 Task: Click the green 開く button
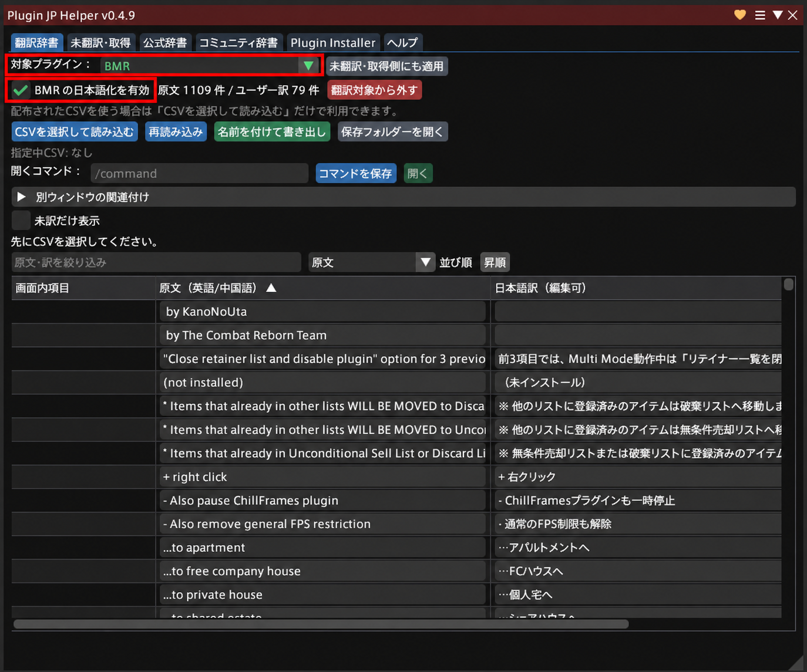pos(418,173)
